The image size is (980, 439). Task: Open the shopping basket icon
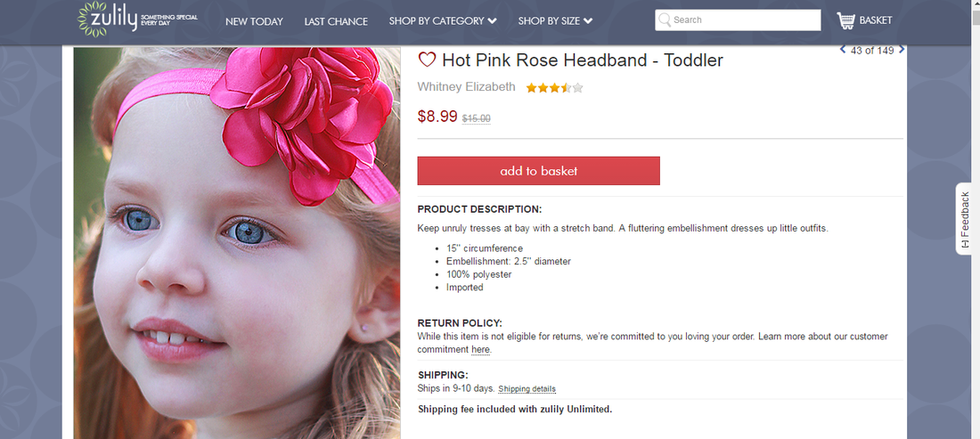[846, 20]
